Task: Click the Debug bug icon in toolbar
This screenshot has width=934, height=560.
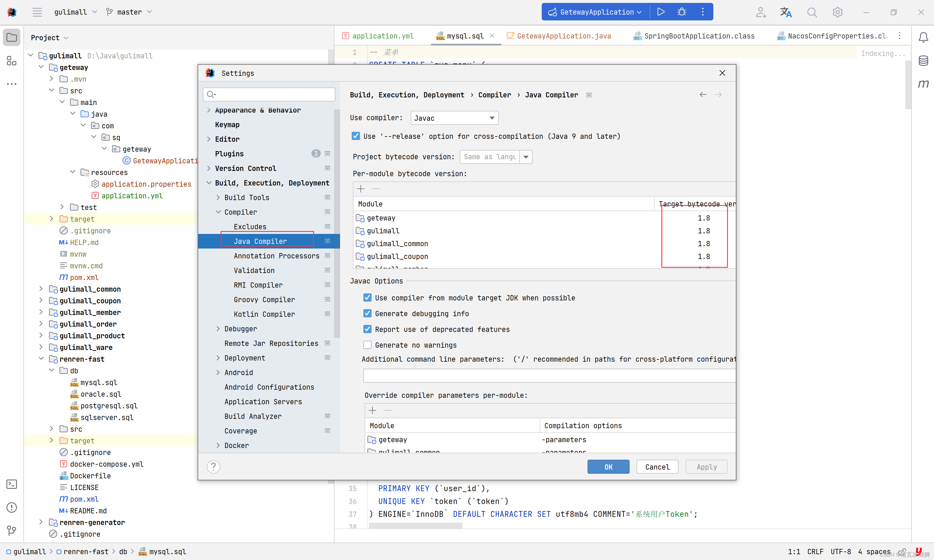Action: [x=682, y=12]
